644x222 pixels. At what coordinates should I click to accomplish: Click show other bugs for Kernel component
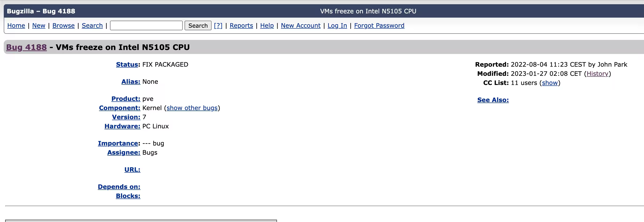(x=192, y=108)
